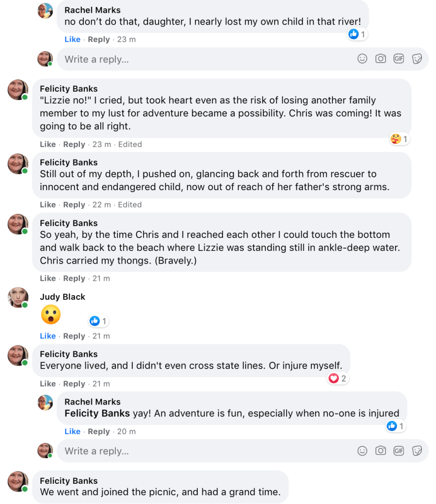View like reaction on Judy Black's comment
Screen dimensions: 436x504
98,321
